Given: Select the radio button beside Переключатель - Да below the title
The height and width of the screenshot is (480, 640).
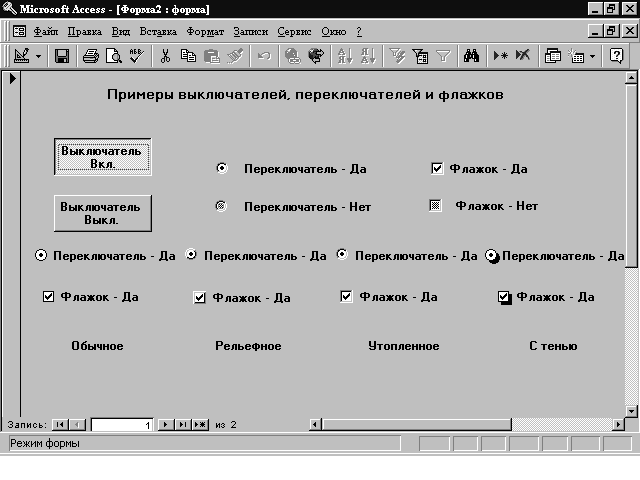Looking at the screenshot, I should pos(222,168).
